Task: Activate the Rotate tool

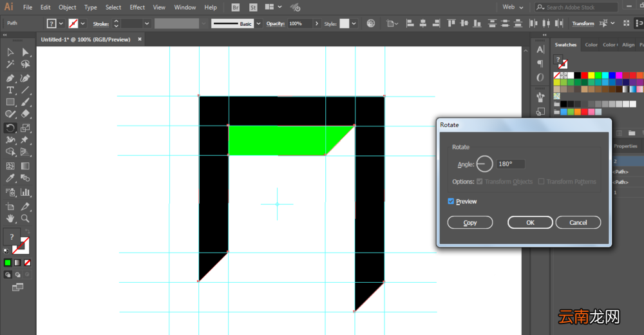Action: coord(10,128)
